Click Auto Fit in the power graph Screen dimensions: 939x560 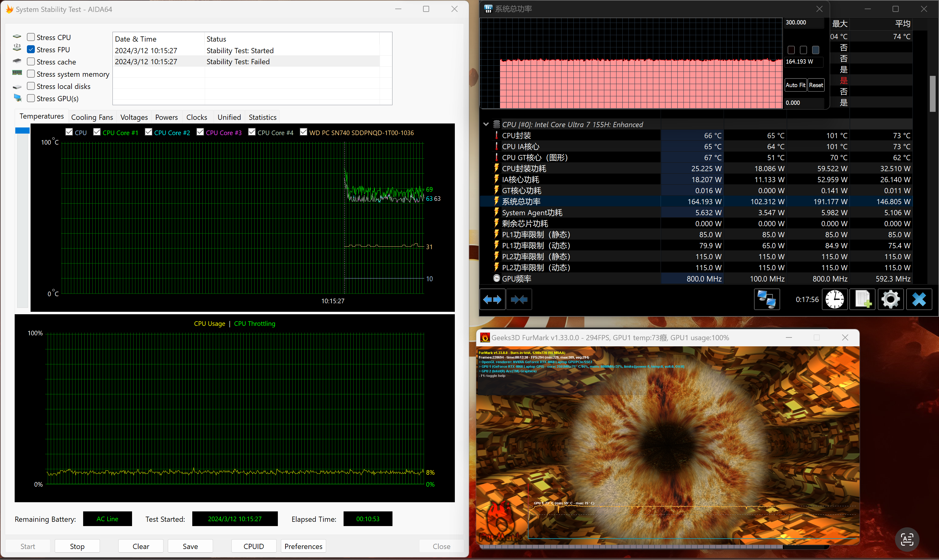click(x=795, y=85)
